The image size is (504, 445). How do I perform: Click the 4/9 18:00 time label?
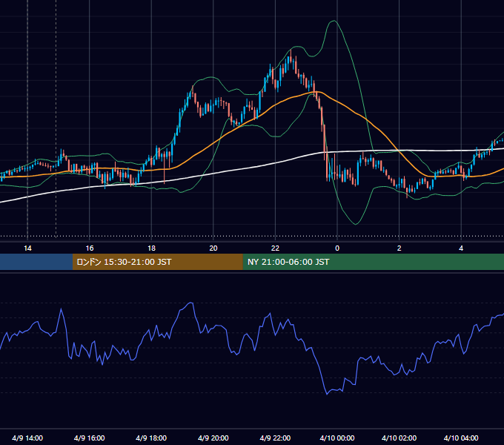tap(151, 438)
